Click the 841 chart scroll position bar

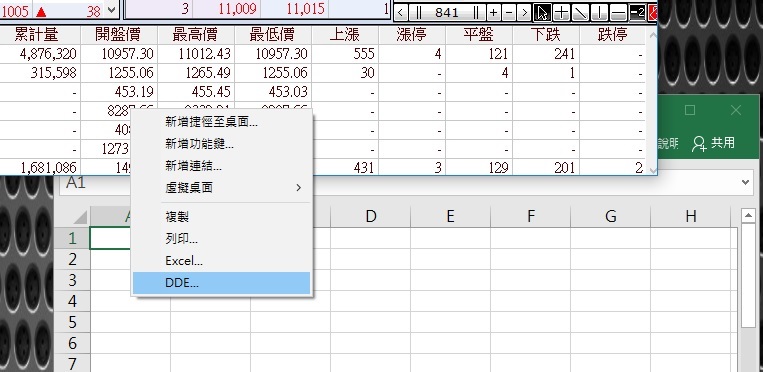coord(446,12)
